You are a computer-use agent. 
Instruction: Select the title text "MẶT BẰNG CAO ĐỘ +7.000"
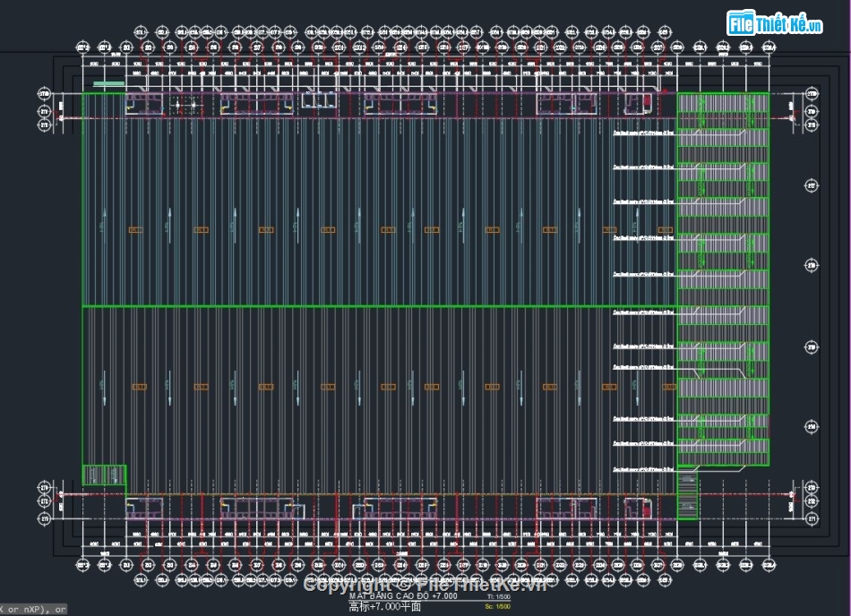tap(403, 596)
